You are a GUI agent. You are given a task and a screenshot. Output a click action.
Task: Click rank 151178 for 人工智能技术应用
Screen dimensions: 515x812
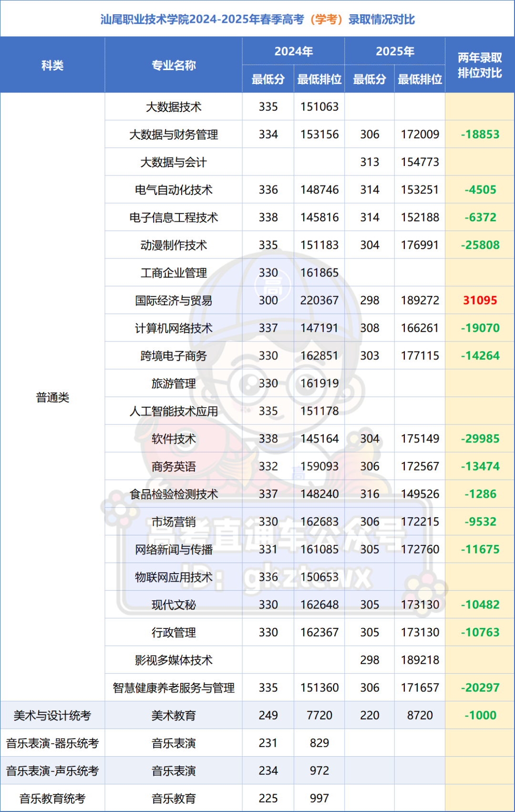tap(319, 411)
